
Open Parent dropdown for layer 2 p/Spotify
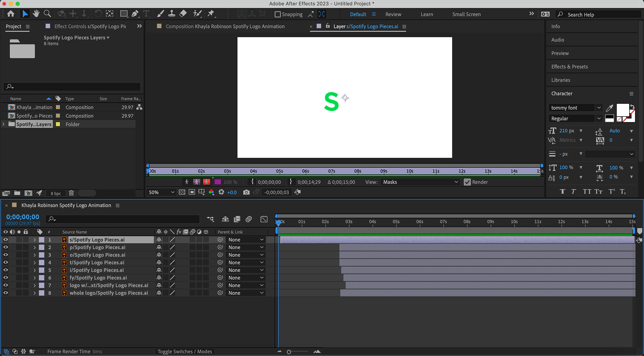pos(246,247)
